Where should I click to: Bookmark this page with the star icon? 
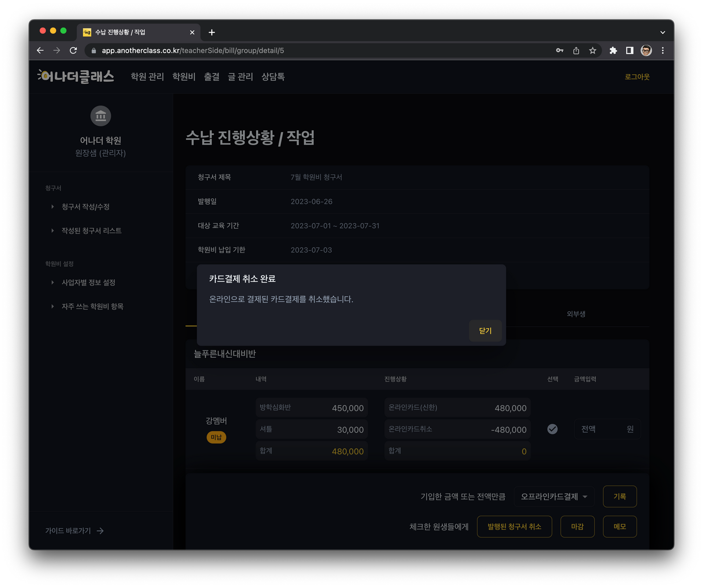click(x=593, y=51)
